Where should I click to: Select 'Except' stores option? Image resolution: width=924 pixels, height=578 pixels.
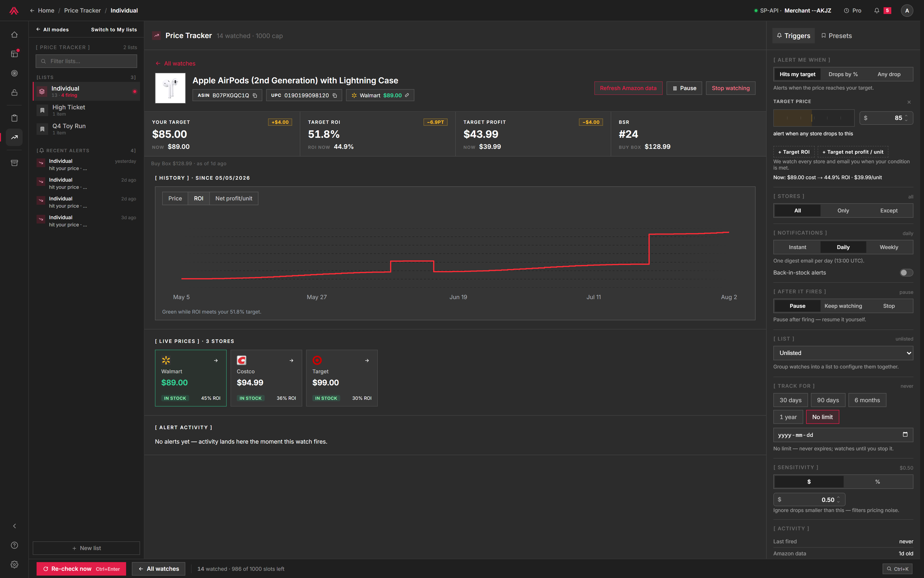coord(889,211)
